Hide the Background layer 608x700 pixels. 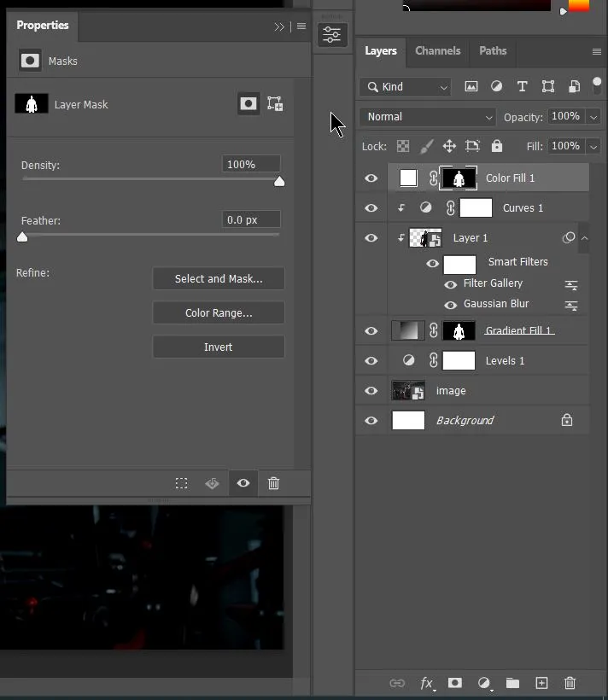coord(371,421)
